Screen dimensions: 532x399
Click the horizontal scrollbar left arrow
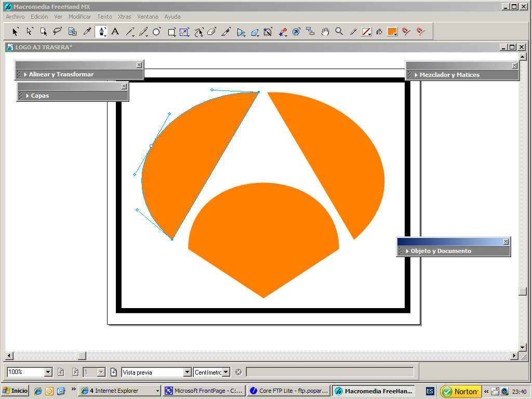click(x=9, y=355)
